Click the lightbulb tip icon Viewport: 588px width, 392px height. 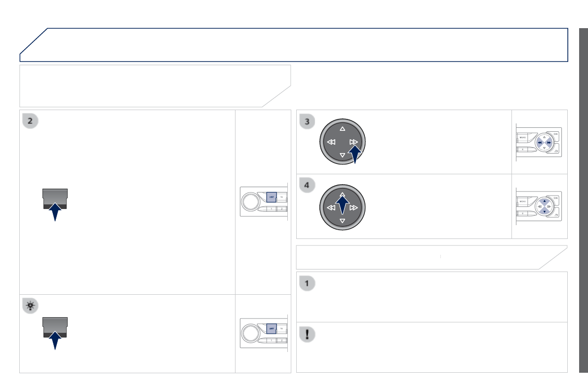coord(31,306)
